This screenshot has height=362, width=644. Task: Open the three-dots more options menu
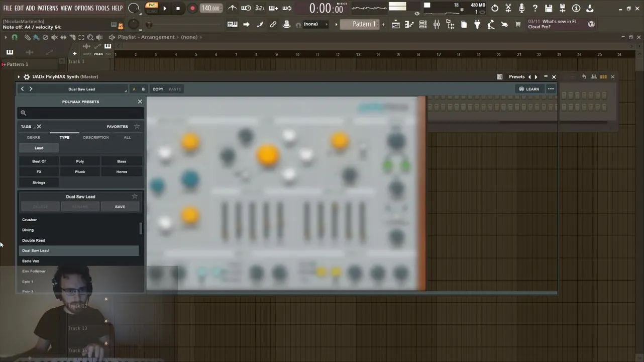pyautogui.click(x=551, y=89)
